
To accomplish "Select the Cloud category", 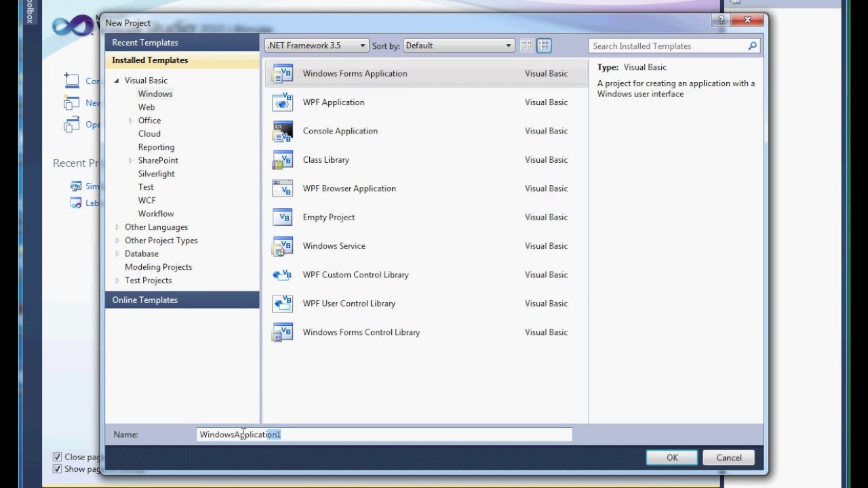I will coord(149,134).
